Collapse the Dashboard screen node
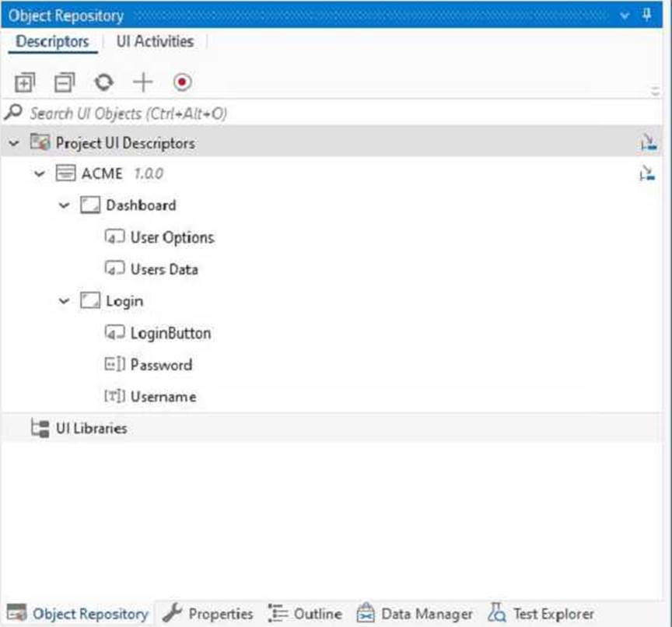 [65, 205]
